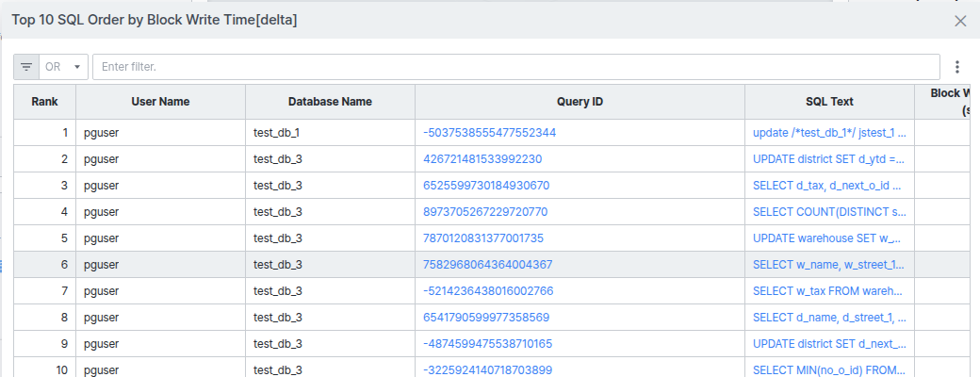Viewport: 980px width, 377px height.
Task: Select pguser cell in rank 9 row
Action: click(x=160, y=344)
